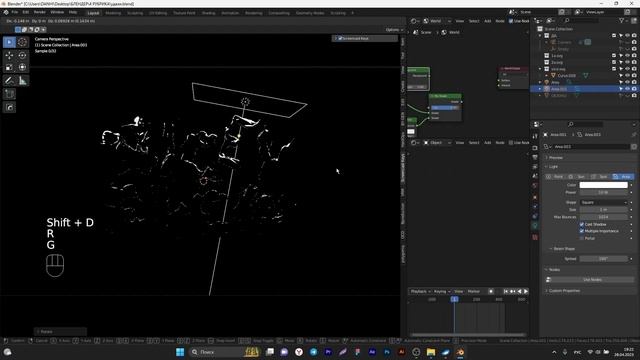Select the Select Box tool

[9, 42]
